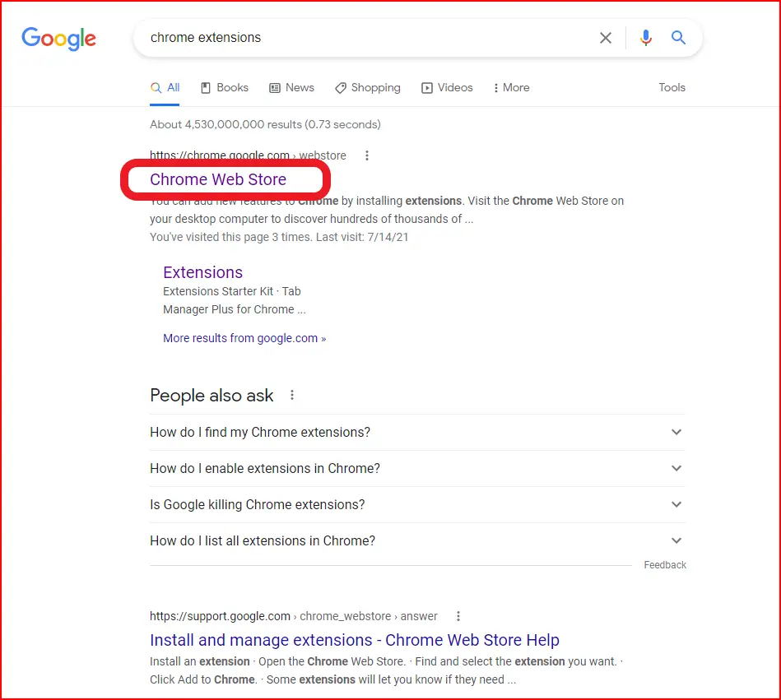Viewport: 781px width, 700px height.
Task: Start voice search with microphone icon
Action: [645, 38]
